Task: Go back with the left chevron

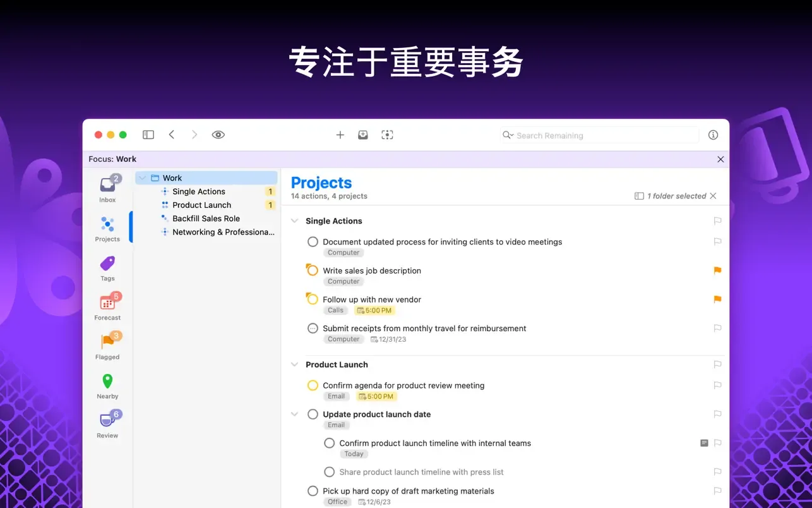Action: click(172, 135)
